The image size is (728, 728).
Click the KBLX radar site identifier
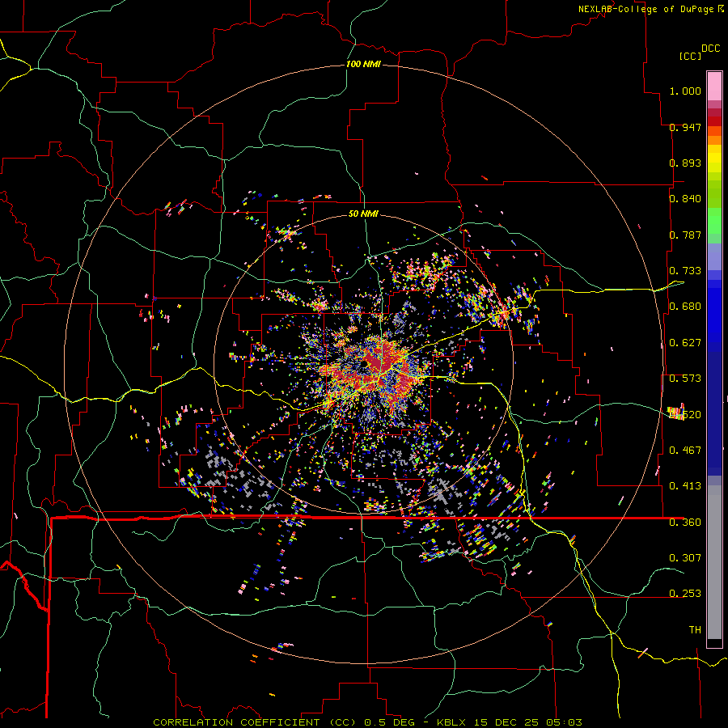coord(453,722)
